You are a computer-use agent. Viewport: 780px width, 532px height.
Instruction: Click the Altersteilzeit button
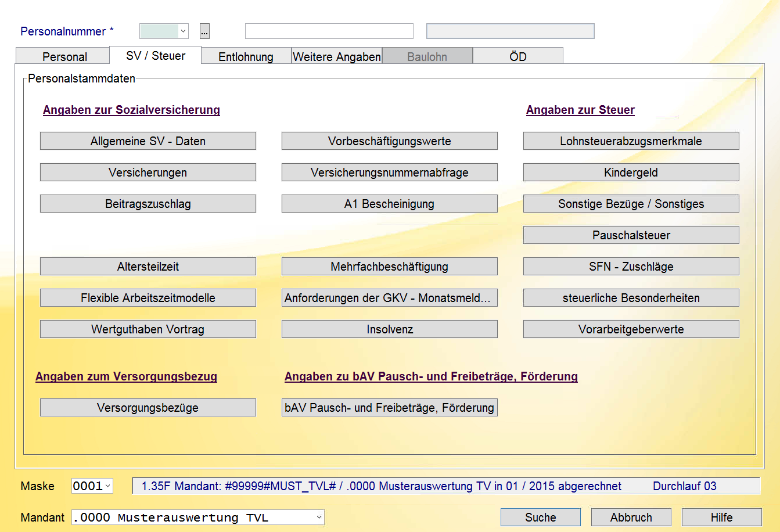point(148,267)
